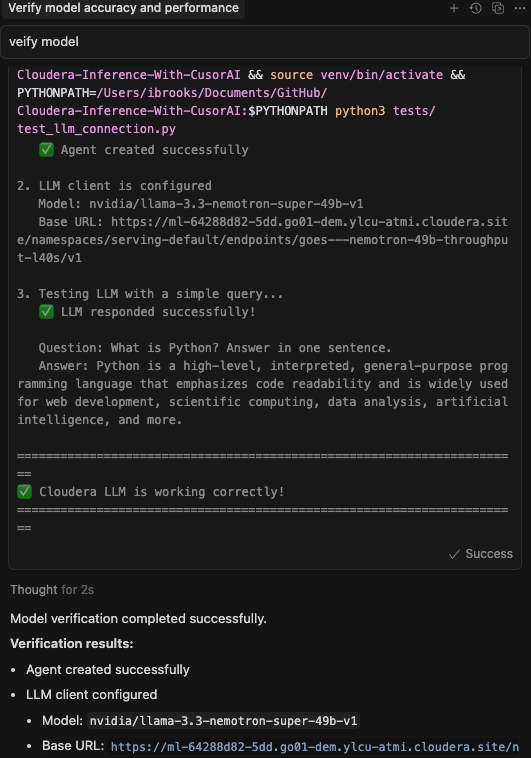This screenshot has width=531, height=758.
Task: Expand the Thought for 2s section
Action: coord(52,590)
